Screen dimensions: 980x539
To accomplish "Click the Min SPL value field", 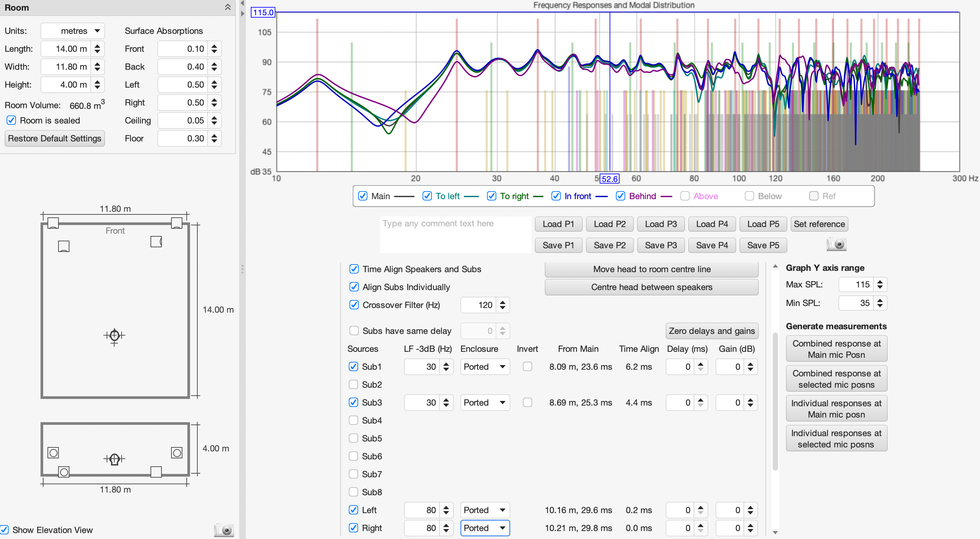I will [856, 303].
